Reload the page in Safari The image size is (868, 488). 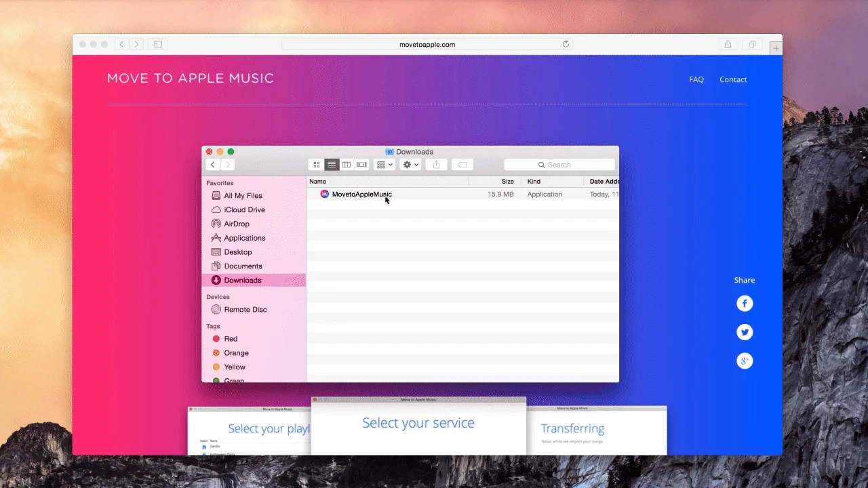coord(566,44)
